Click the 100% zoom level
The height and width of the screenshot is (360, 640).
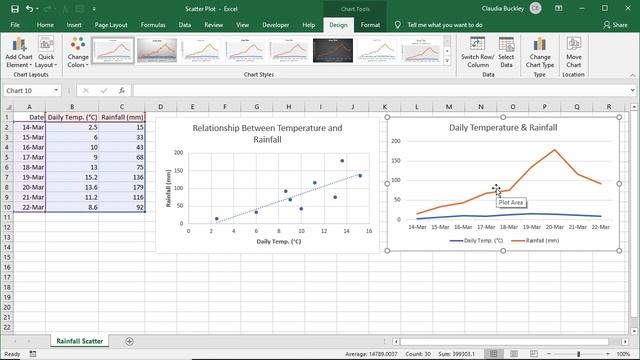click(623, 354)
